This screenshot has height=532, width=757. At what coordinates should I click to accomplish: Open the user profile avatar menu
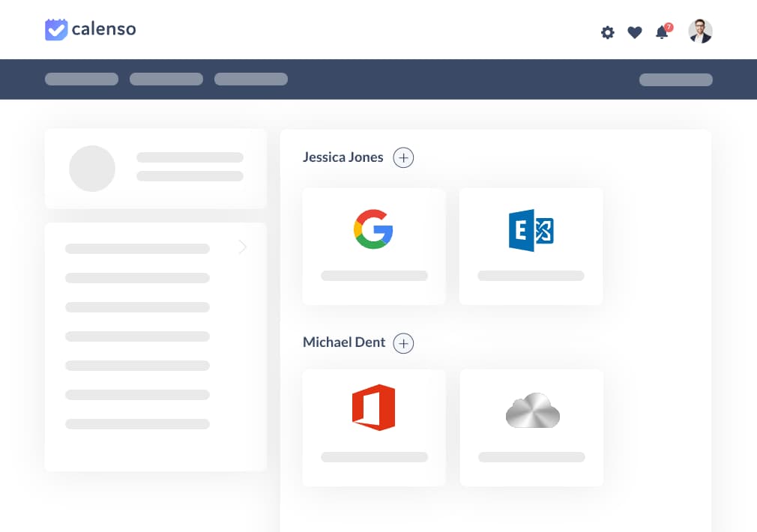(x=700, y=31)
